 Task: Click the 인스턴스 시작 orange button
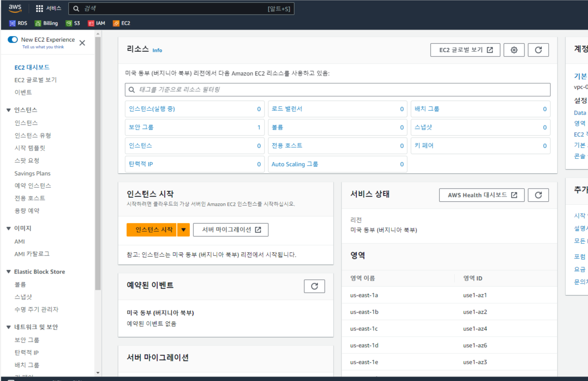(x=152, y=230)
